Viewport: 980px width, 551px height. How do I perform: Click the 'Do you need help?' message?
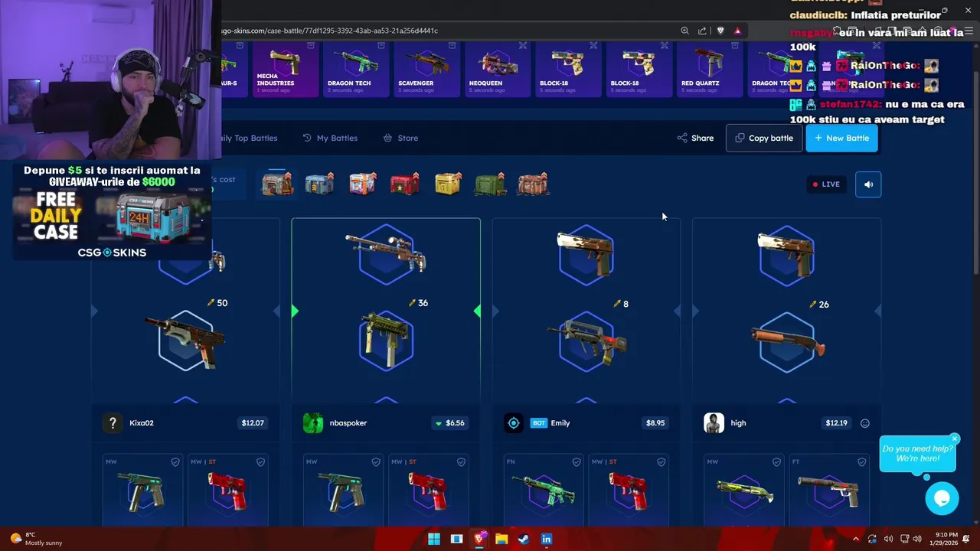pos(917,454)
